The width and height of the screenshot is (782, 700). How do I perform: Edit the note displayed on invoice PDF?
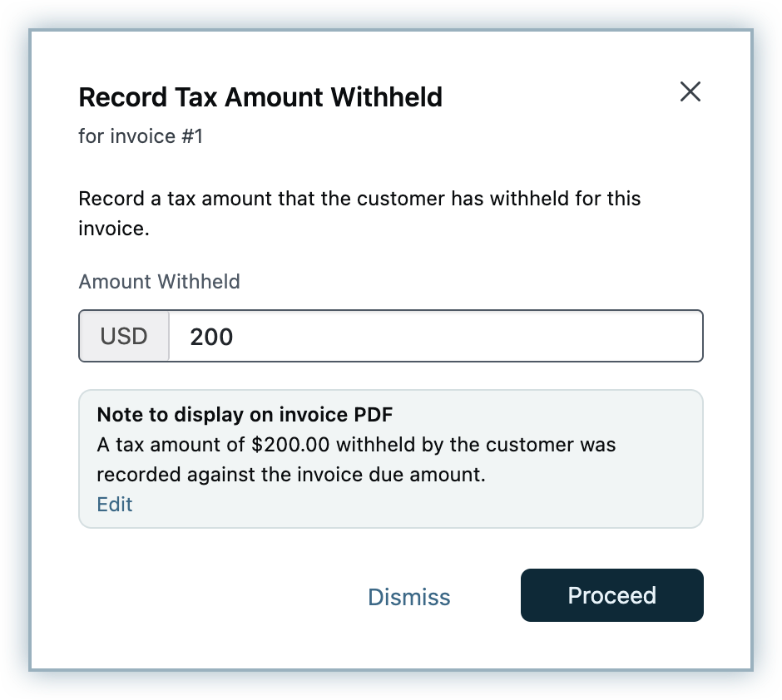[115, 505]
